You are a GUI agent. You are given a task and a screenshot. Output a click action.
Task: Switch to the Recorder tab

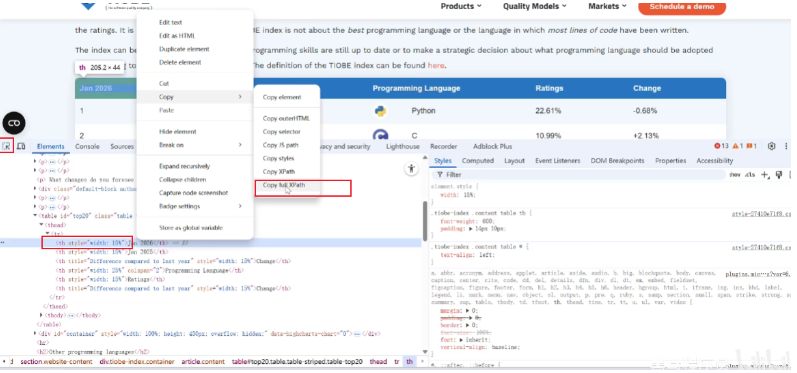point(443,146)
